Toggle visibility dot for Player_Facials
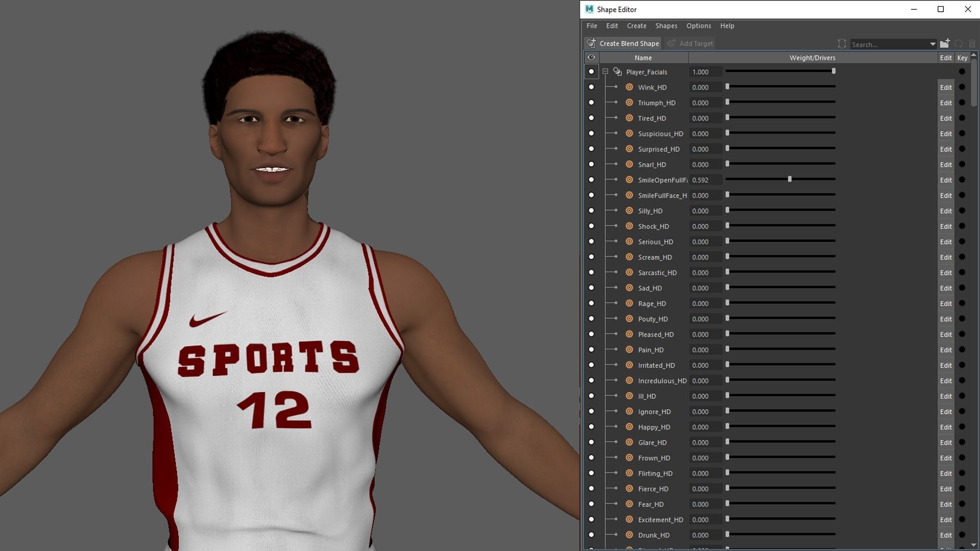Screen dimensions: 980x551 pyautogui.click(x=591, y=72)
